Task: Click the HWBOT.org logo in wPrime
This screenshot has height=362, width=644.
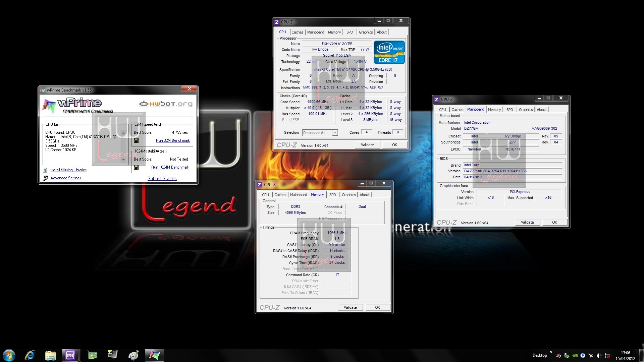Action: [166, 104]
